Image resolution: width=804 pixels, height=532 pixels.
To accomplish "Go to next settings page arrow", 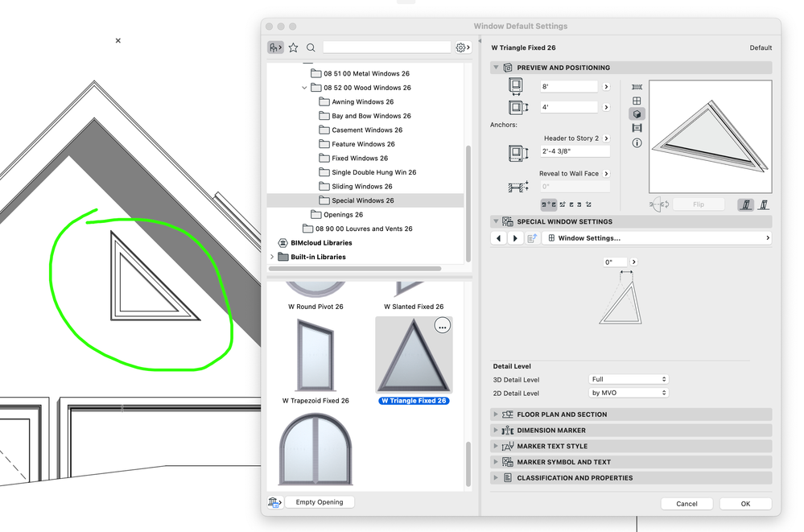I will pos(515,238).
